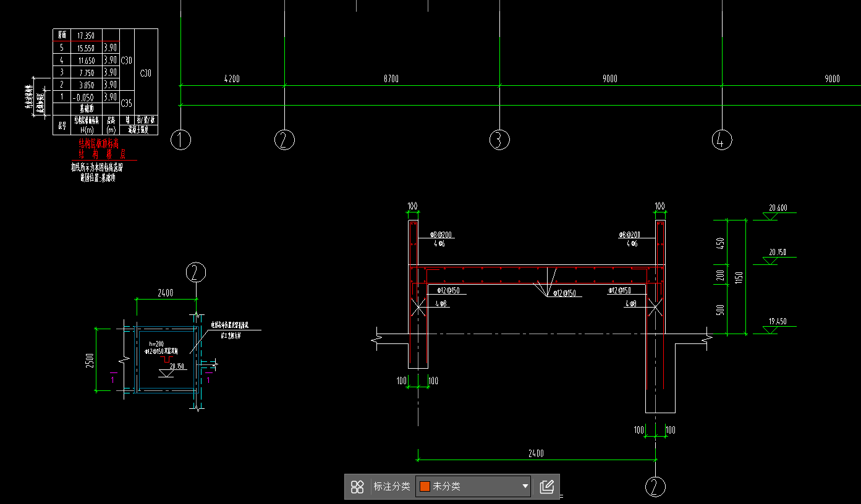Select the 15.550 cell in the level table
The image size is (861, 504).
pos(86,48)
